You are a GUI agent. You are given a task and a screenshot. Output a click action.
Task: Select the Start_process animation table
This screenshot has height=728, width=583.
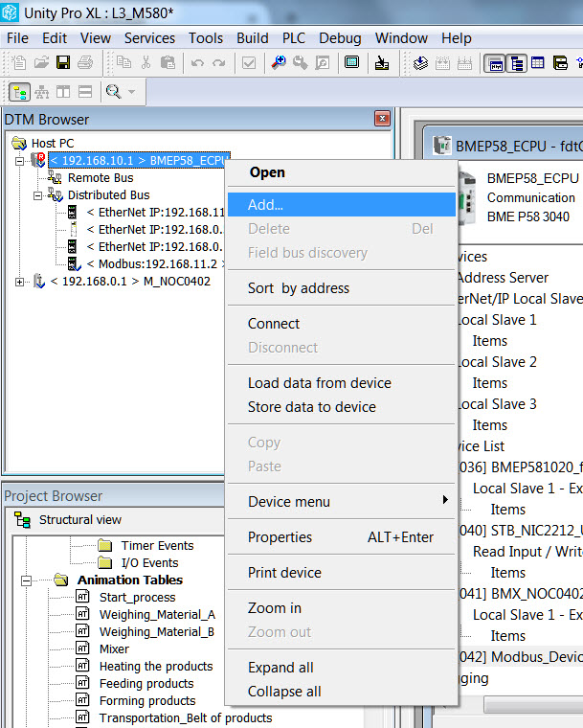click(x=138, y=598)
